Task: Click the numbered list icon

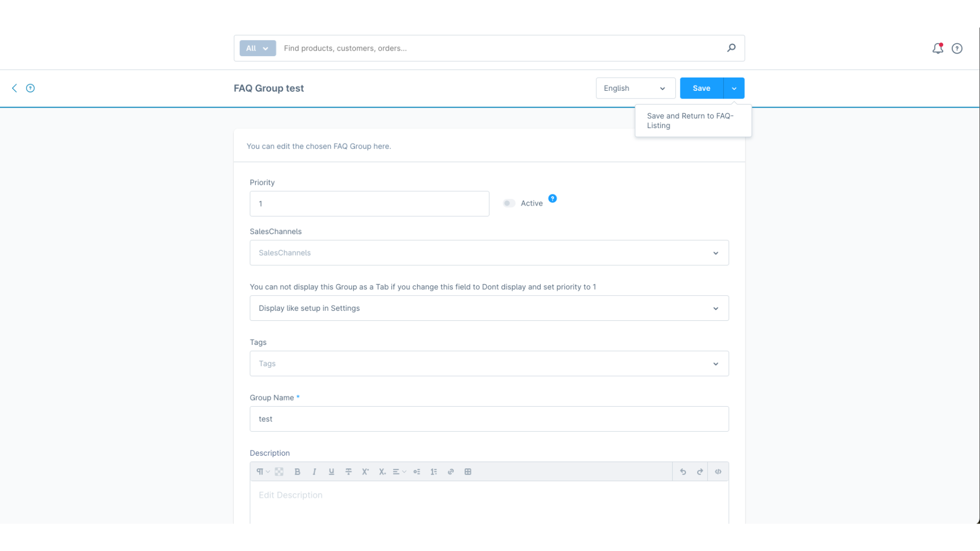Action: [434, 472]
